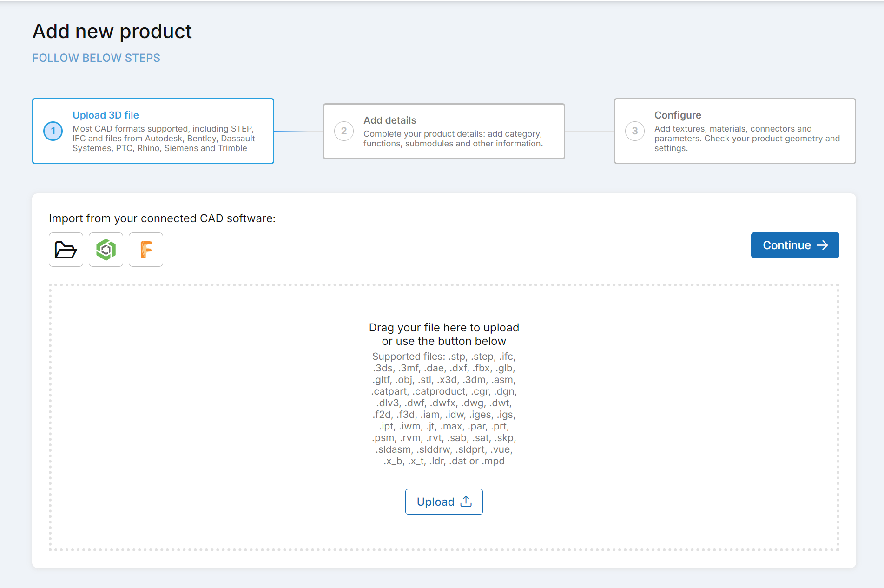Go to the Configure step title
884x588 pixels.
pos(678,115)
